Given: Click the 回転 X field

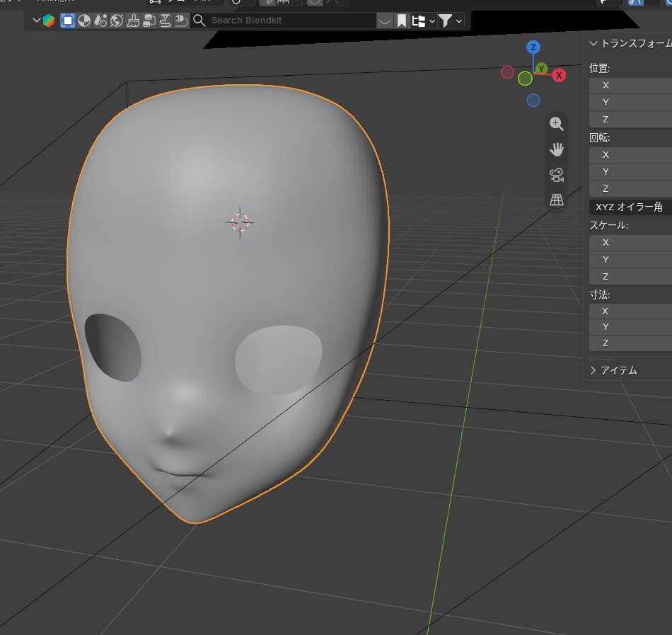Looking at the screenshot, I should [630, 155].
